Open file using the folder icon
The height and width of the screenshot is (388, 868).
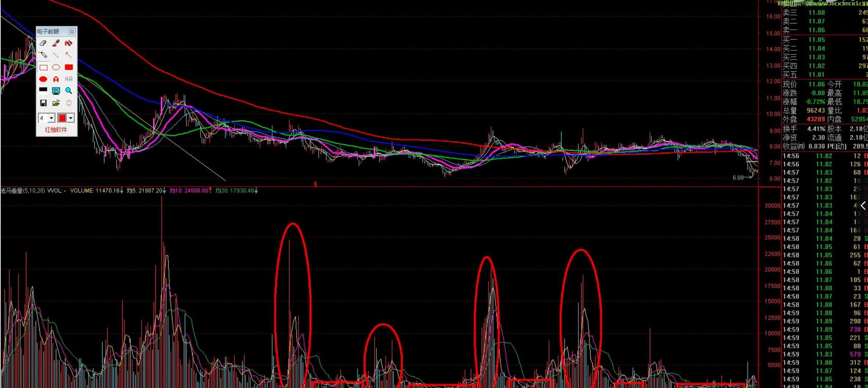pyautogui.click(x=56, y=103)
